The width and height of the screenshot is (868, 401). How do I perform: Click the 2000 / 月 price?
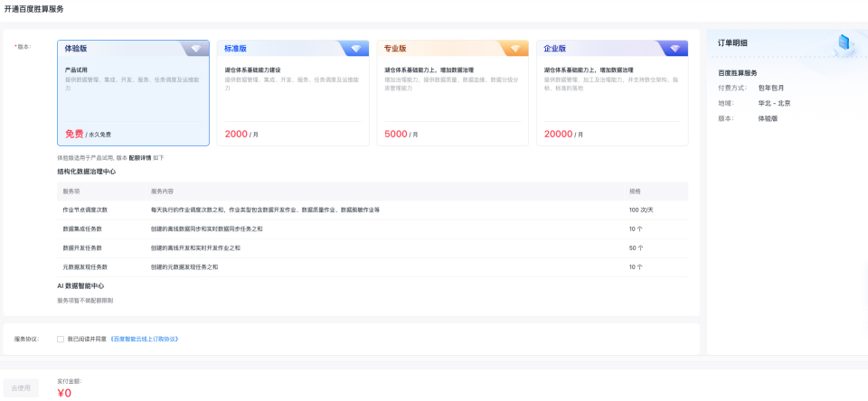point(241,135)
